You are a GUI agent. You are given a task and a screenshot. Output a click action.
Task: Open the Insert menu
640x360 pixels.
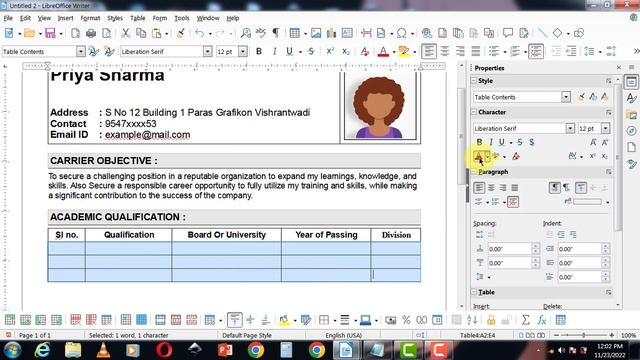pos(65,18)
